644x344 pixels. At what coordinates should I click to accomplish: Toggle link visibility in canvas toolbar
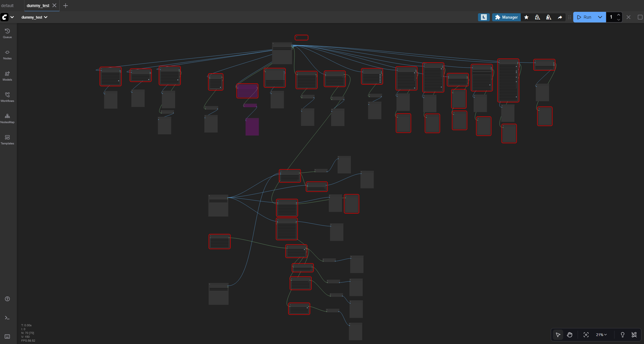point(634,335)
